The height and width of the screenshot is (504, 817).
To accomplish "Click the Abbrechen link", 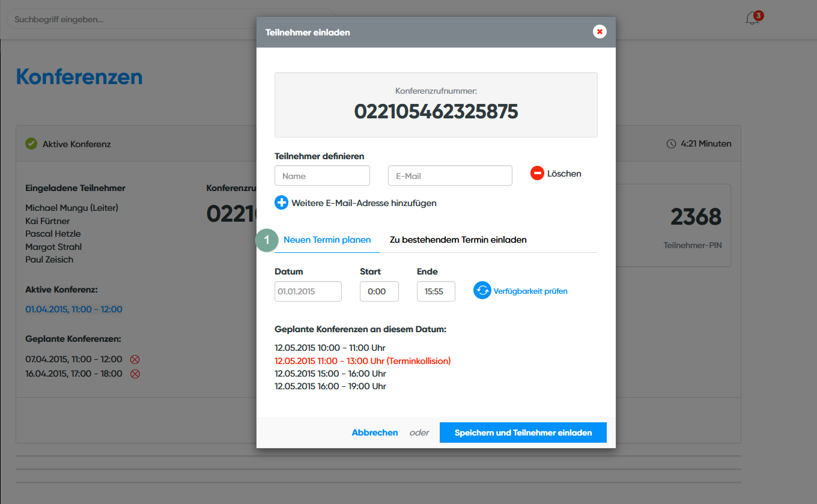I will coord(374,433).
